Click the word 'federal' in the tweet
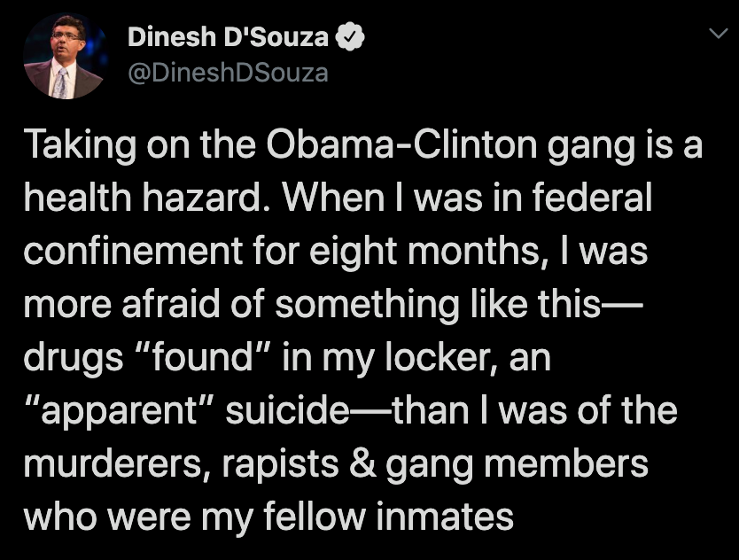 click(593, 197)
